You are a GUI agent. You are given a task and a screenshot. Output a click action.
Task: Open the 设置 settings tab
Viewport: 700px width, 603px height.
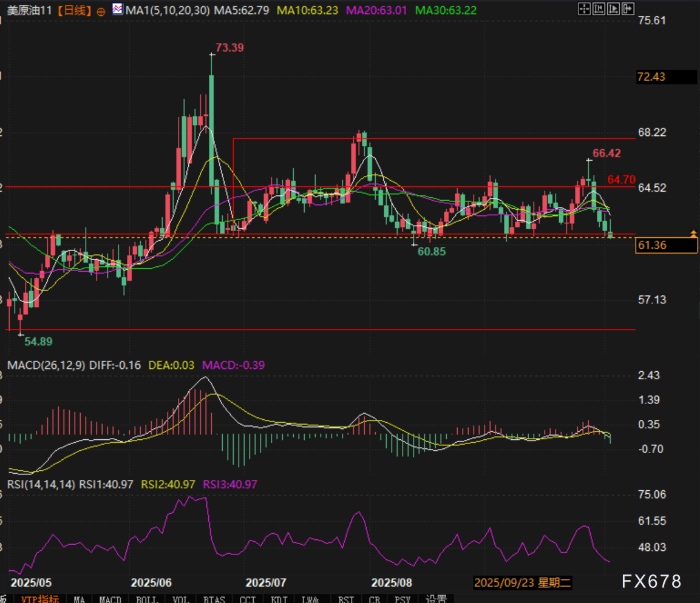pyautogui.click(x=436, y=599)
